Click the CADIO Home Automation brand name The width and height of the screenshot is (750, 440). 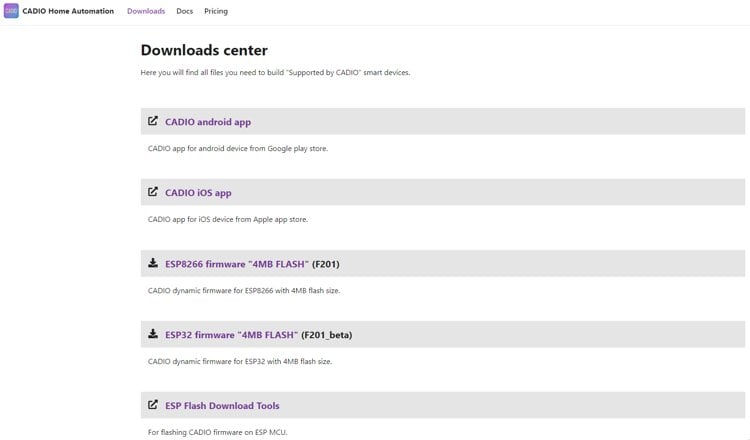pyautogui.click(x=68, y=11)
